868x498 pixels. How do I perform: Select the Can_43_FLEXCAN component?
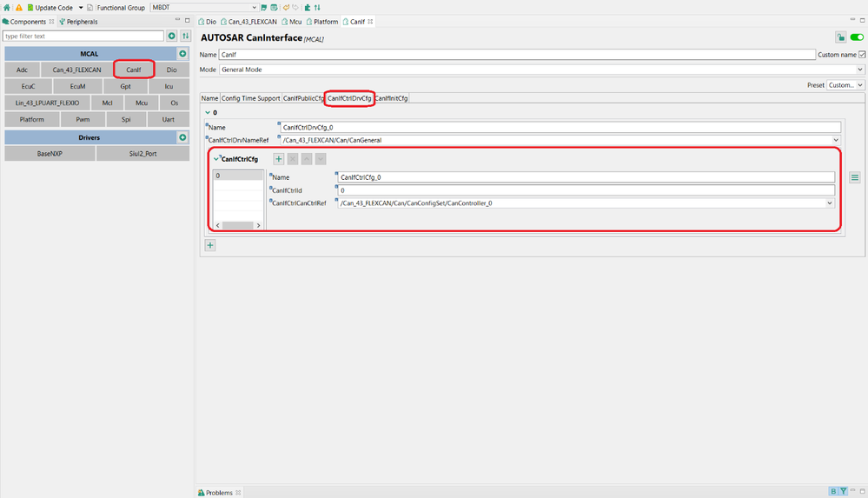point(77,70)
